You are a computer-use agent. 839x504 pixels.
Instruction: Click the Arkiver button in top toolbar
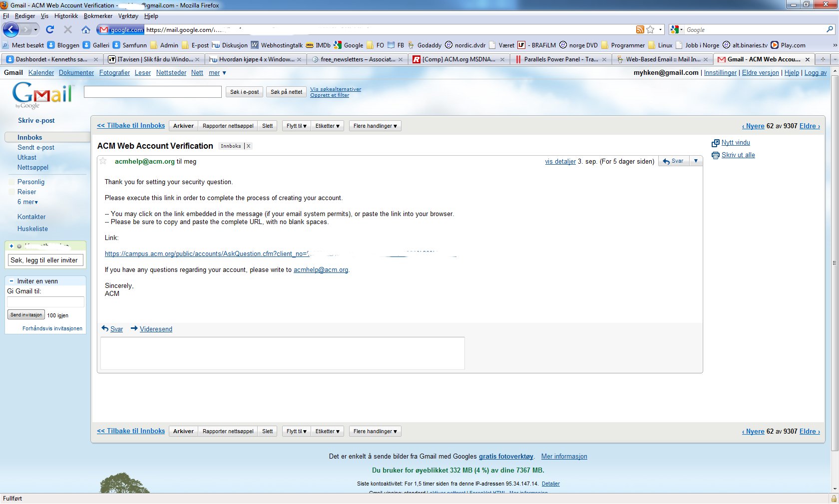point(183,126)
